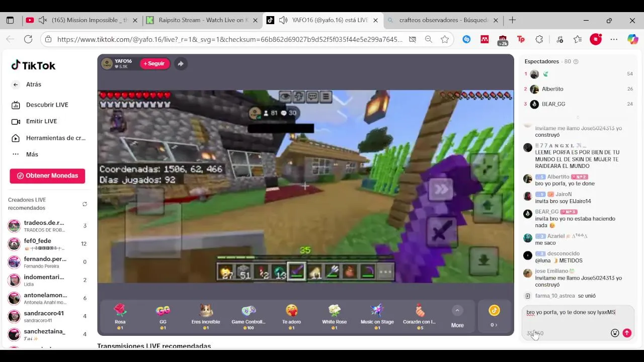Click Azariel username in chat
Viewport: 644px width, 362px height.
pos(556,236)
